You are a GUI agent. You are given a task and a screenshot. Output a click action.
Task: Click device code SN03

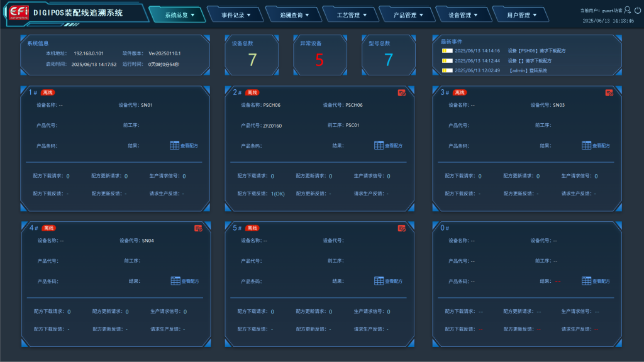558,105
